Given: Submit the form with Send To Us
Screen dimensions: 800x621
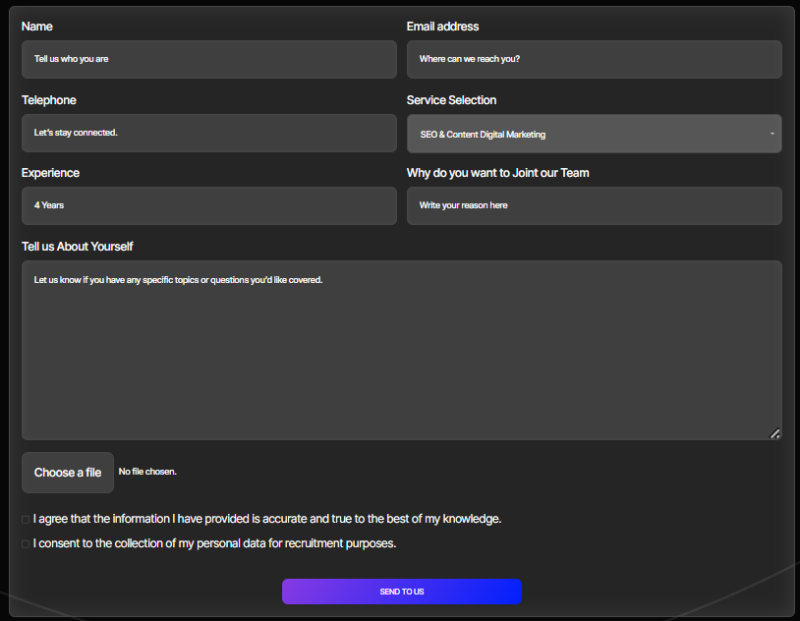Looking at the screenshot, I should 401,592.
